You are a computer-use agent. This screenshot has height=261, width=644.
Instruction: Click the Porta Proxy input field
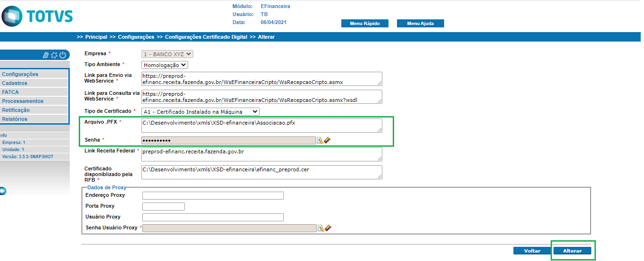[164, 207]
